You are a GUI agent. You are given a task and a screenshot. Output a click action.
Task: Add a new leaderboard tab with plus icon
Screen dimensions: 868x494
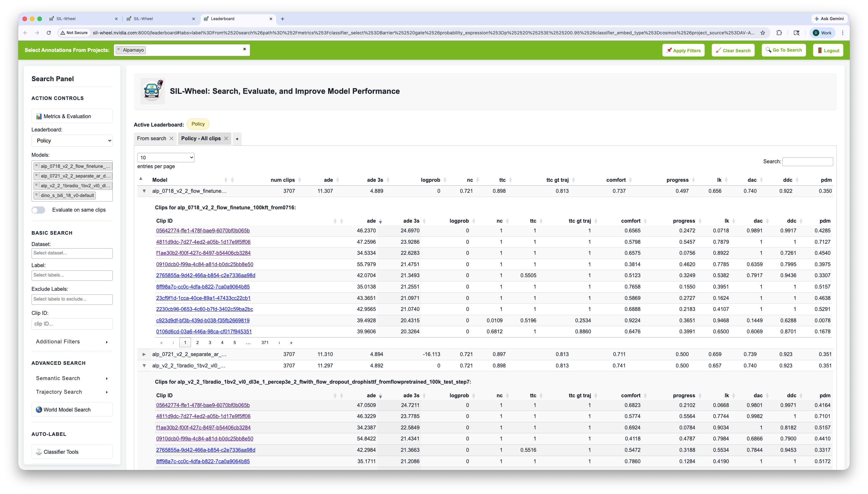coord(237,139)
